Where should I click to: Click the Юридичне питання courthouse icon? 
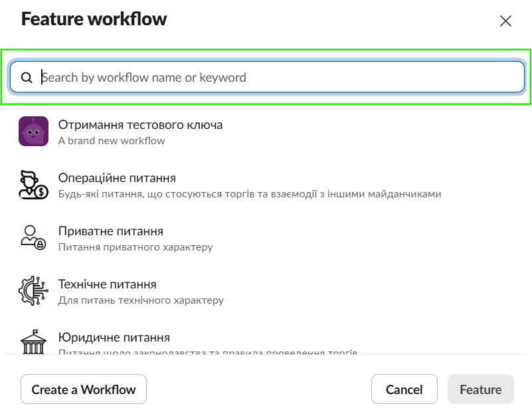33,343
